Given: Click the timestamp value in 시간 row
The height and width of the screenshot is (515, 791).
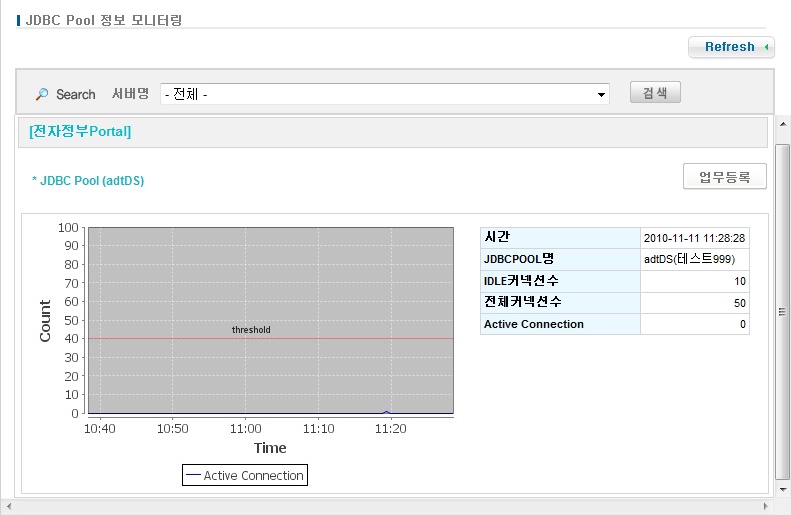Looking at the screenshot, I should [694, 239].
